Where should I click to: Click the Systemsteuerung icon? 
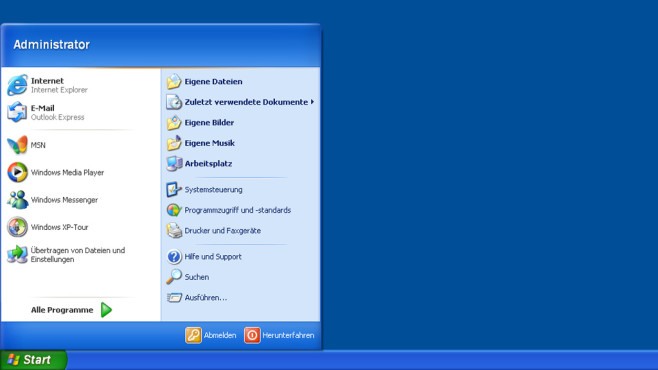(x=174, y=190)
